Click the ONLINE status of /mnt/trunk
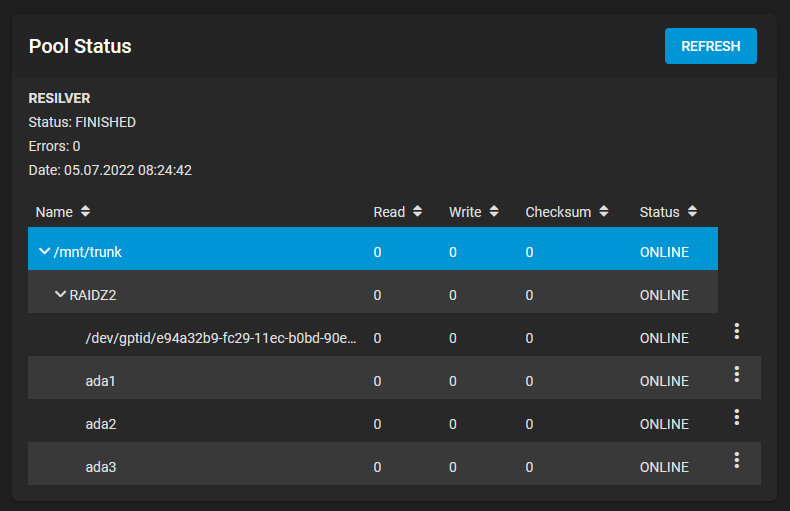Viewport: 790px width, 511px height. (x=664, y=252)
